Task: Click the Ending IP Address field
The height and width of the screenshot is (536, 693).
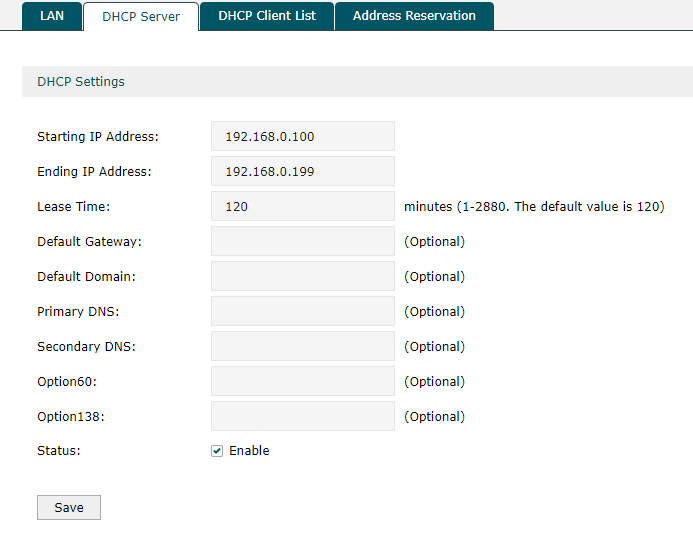Action: [303, 171]
